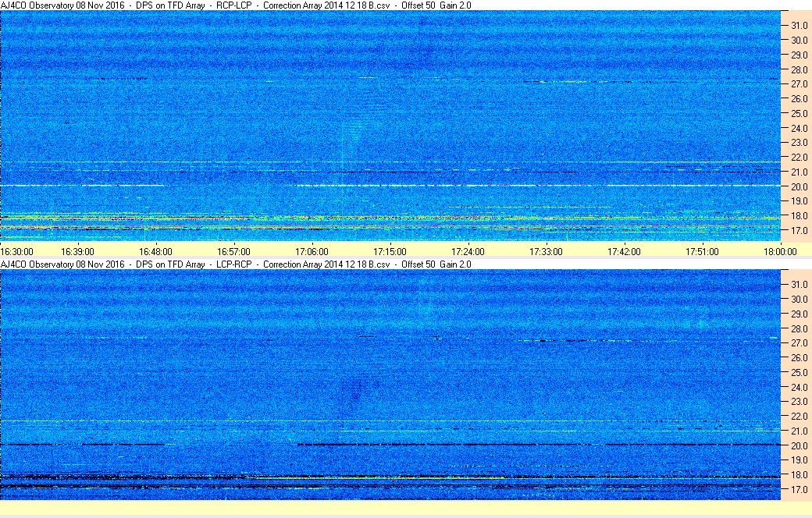Click 31.0 frequency label on RCP-LCP chart
This screenshot has height=518, width=812.
click(x=799, y=26)
